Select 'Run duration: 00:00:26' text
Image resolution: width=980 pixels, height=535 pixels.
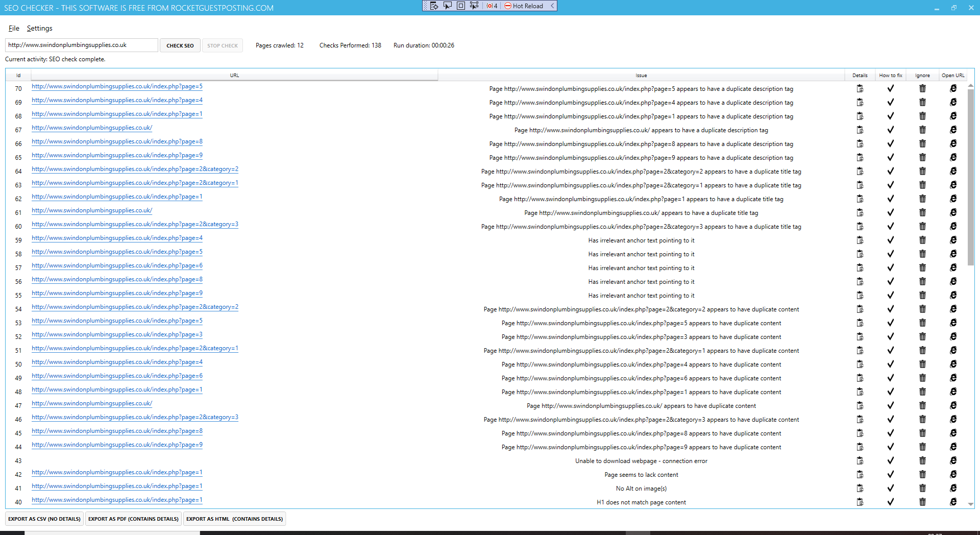(424, 45)
